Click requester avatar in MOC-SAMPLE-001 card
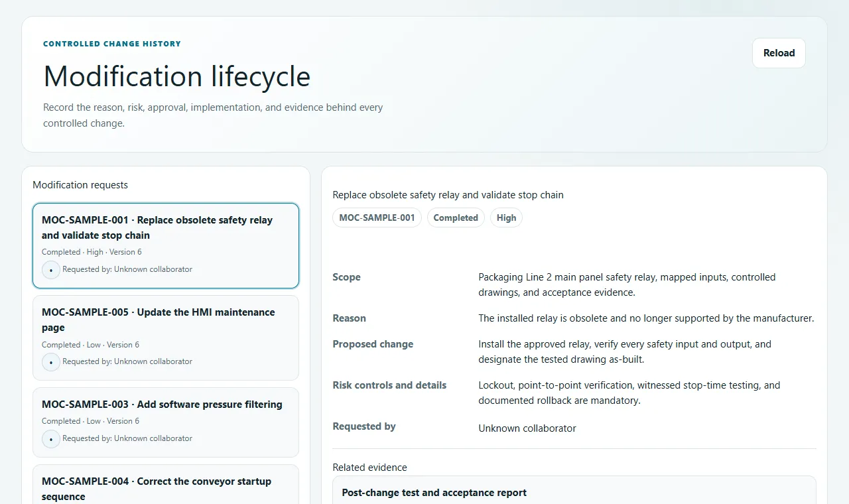The width and height of the screenshot is (849, 504). pyautogui.click(x=51, y=270)
